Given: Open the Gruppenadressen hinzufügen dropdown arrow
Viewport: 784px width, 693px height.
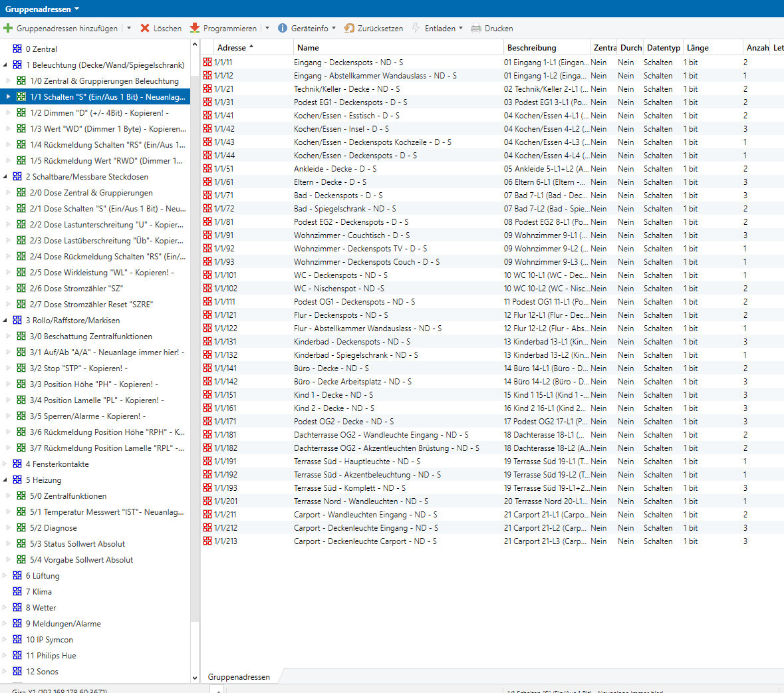Looking at the screenshot, I should [x=129, y=29].
